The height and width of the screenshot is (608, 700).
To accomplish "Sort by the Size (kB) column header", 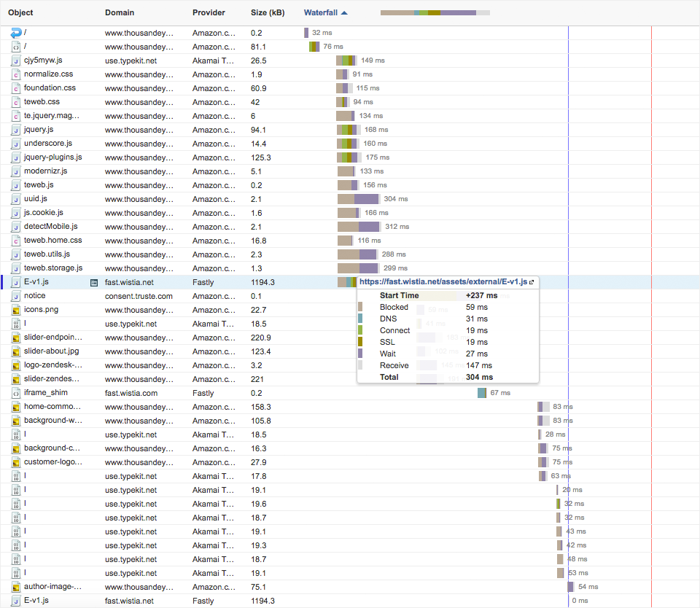I will [x=268, y=12].
